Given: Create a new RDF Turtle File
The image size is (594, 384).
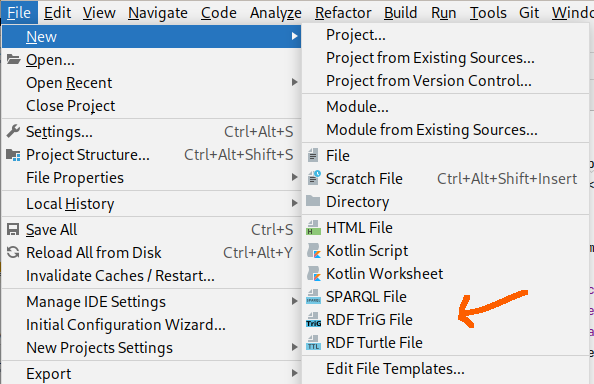Looking at the screenshot, I should (446, 343).
